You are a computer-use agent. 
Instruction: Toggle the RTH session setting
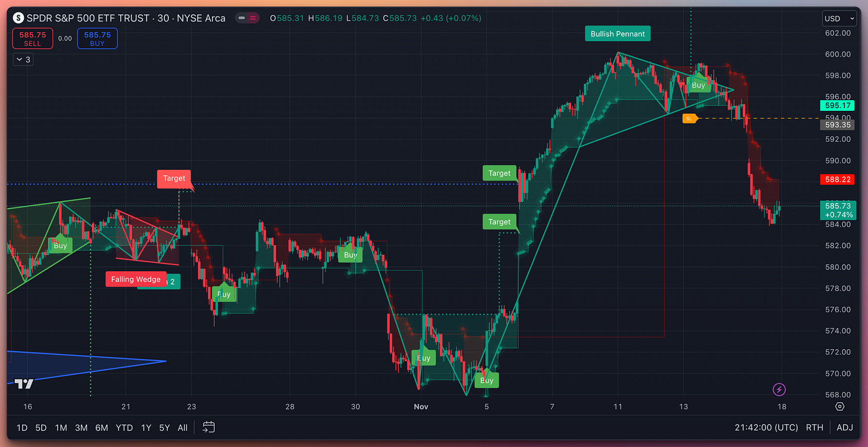(815, 427)
